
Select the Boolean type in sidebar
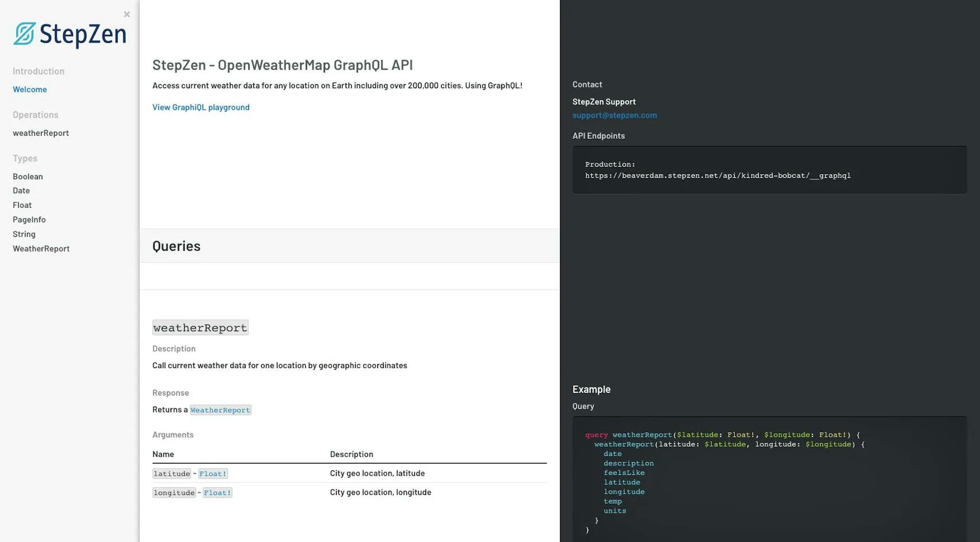tap(28, 176)
